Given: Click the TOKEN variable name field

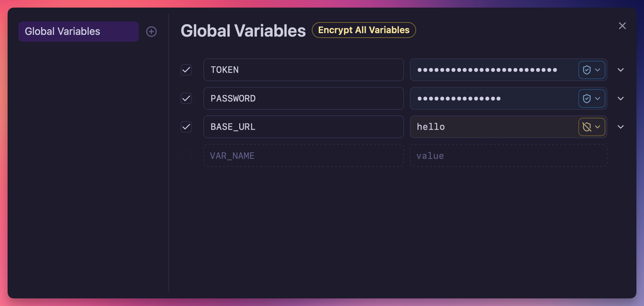Looking at the screenshot, I should tap(303, 70).
